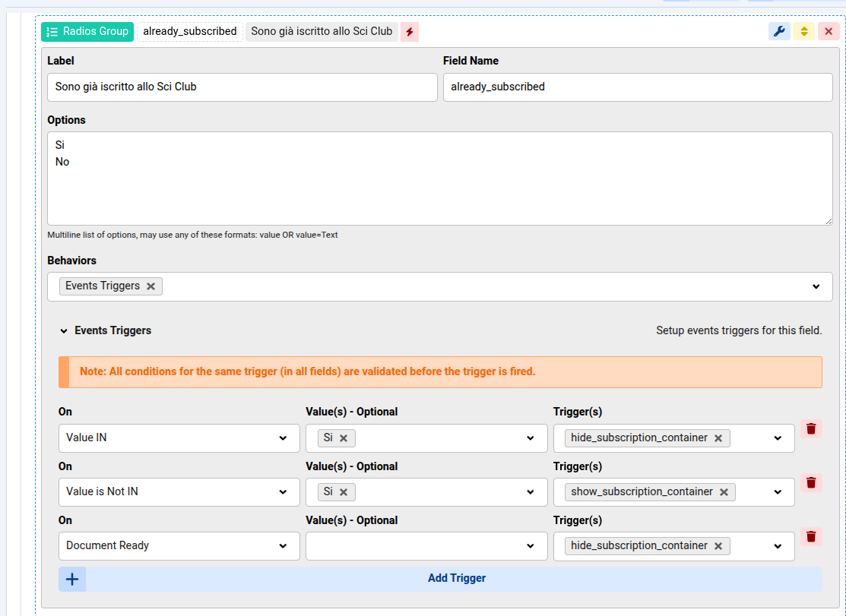Click the yellow up-down sort icon
Screen dimensions: 846x616
click(803, 31)
